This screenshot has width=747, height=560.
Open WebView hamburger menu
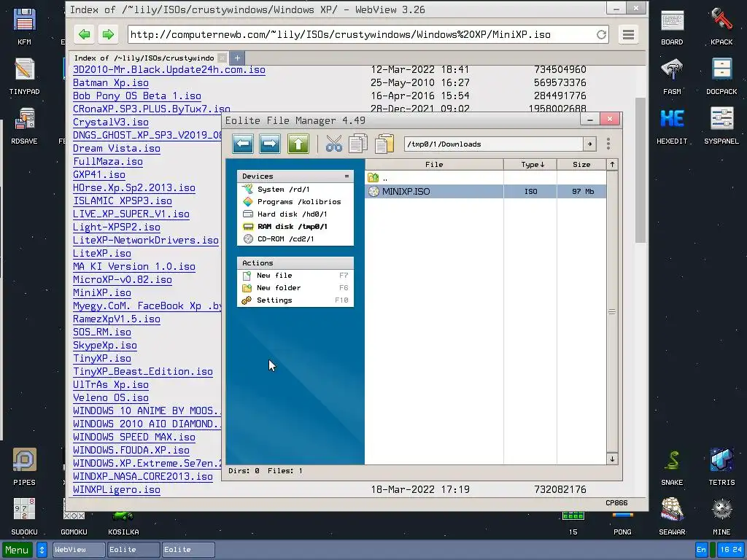click(628, 34)
